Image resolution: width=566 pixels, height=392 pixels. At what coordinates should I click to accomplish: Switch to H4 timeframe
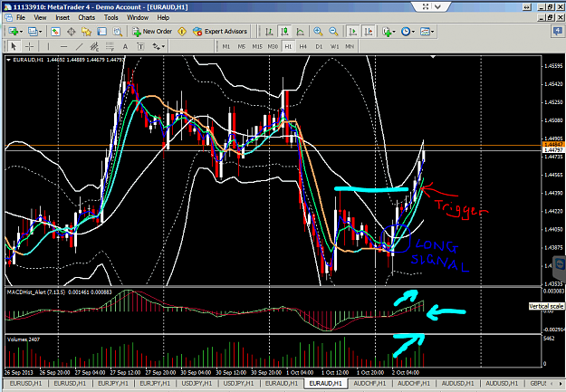303,46
